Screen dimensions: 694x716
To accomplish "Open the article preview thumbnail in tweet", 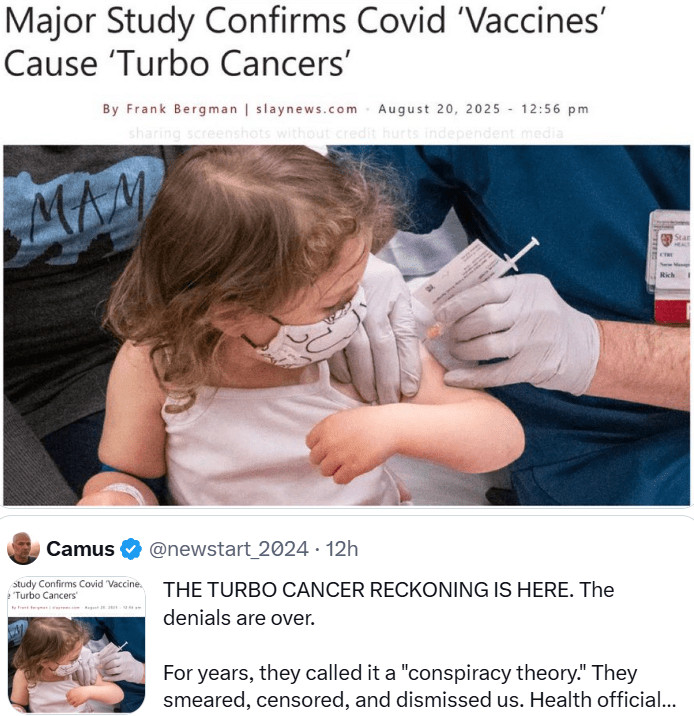I will tap(77, 644).
